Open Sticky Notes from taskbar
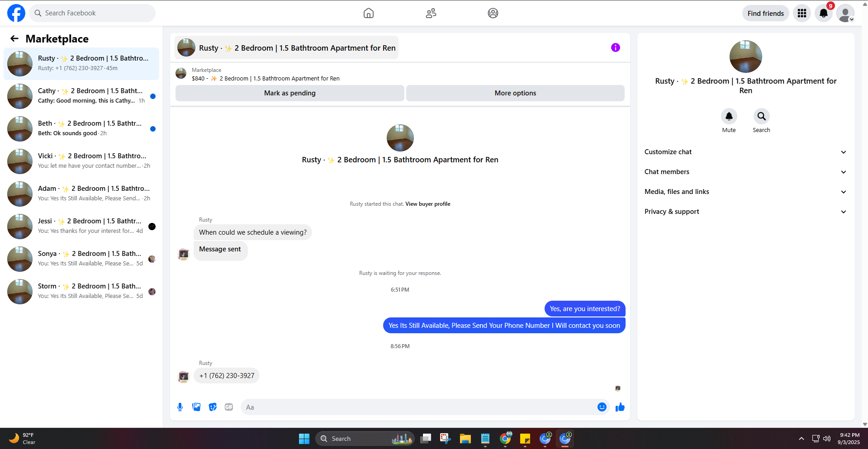This screenshot has height=449, width=868. [525, 439]
